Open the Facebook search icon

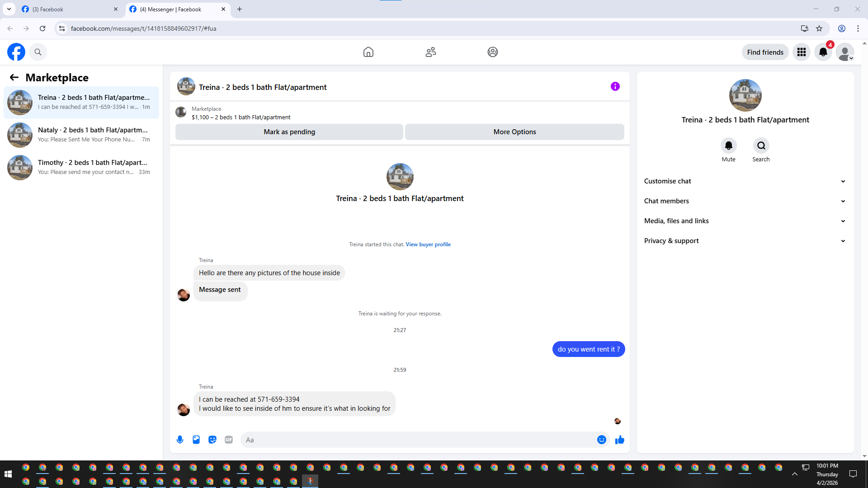pos(38,52)
